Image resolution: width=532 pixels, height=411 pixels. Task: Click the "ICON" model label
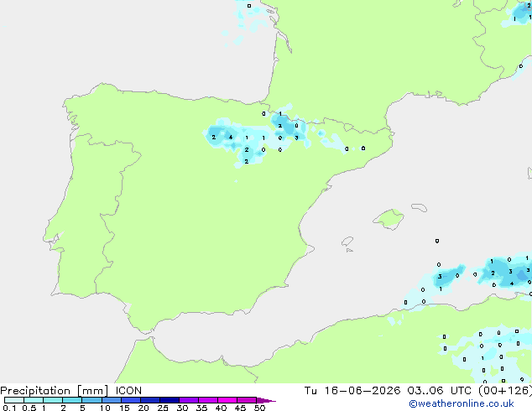128,391
